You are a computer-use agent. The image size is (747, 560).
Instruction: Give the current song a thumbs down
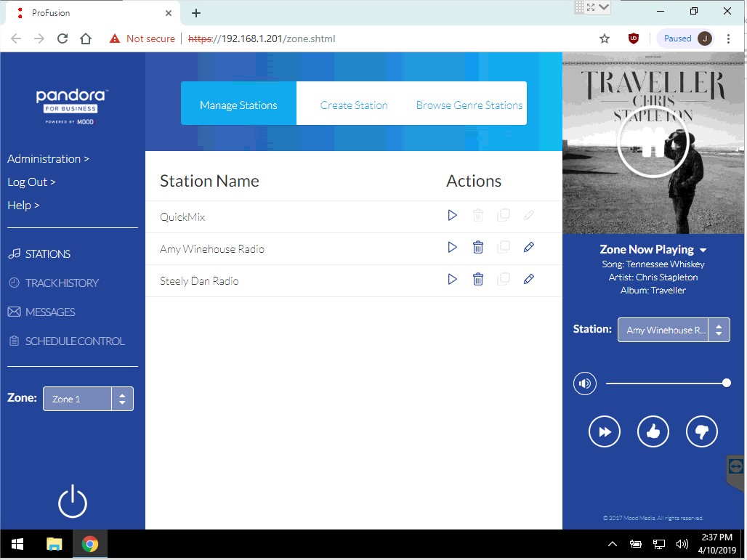point(702,432)
